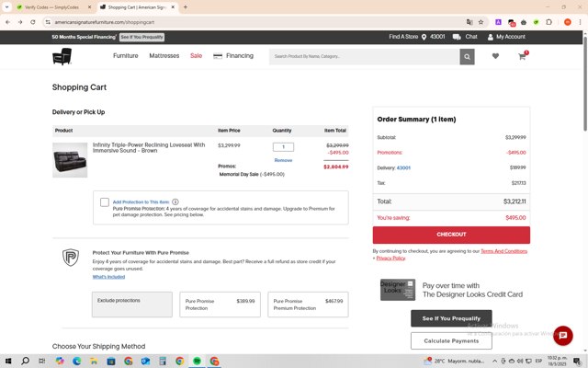588x368 pixels.
Task: Click the American Signature armchair logo
Action: click(x=62, y=56)
